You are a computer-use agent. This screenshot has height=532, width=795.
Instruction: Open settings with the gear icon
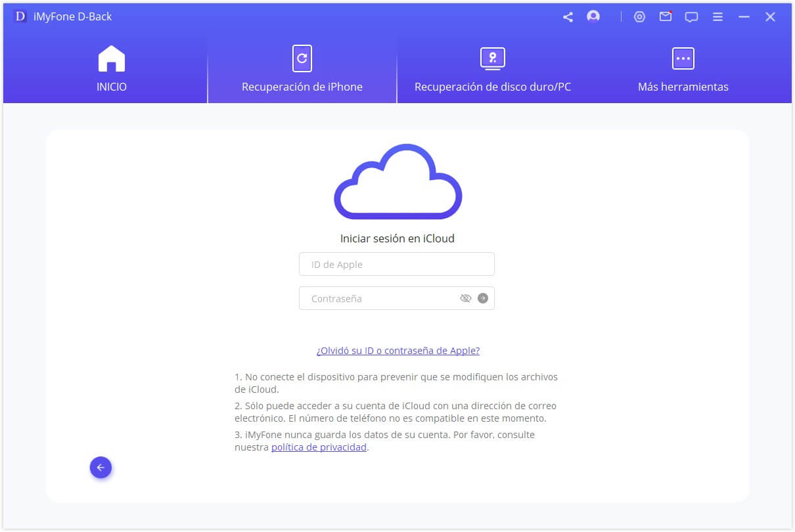coord(640,16)
